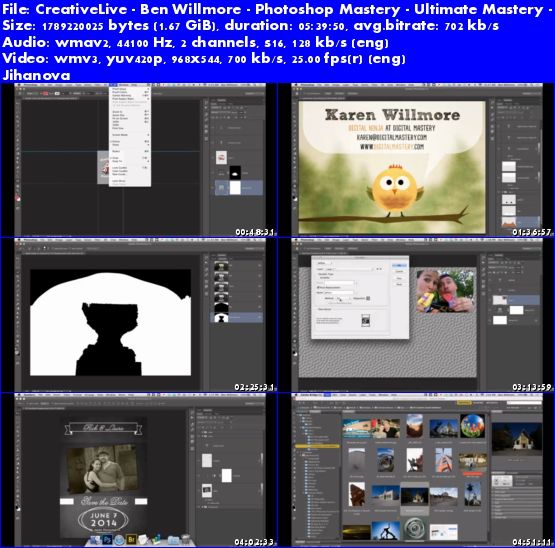
Task: Click the 03:13:59 timestamp
Action: 532,387
